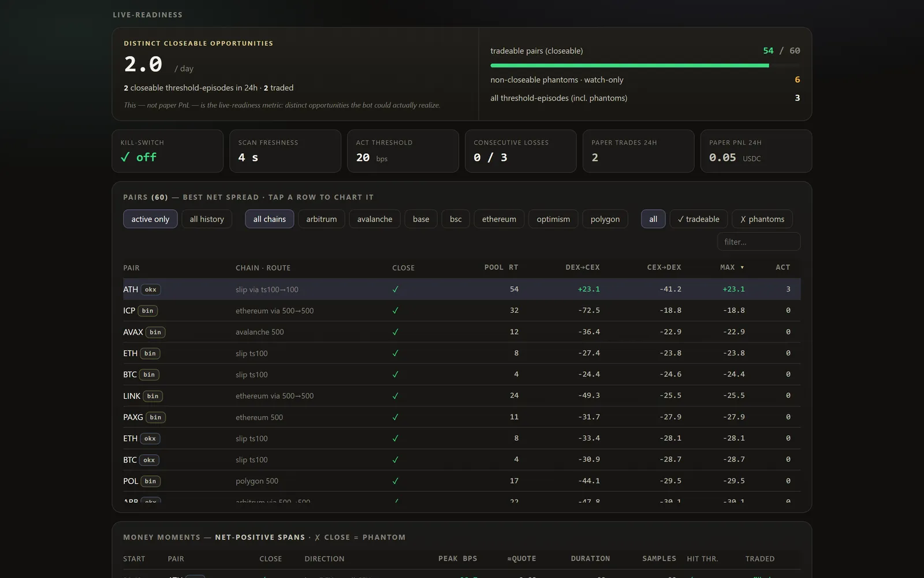Open the ATH okx row chart
Viewport: 924px width, 578px height.
pos(461,289)
